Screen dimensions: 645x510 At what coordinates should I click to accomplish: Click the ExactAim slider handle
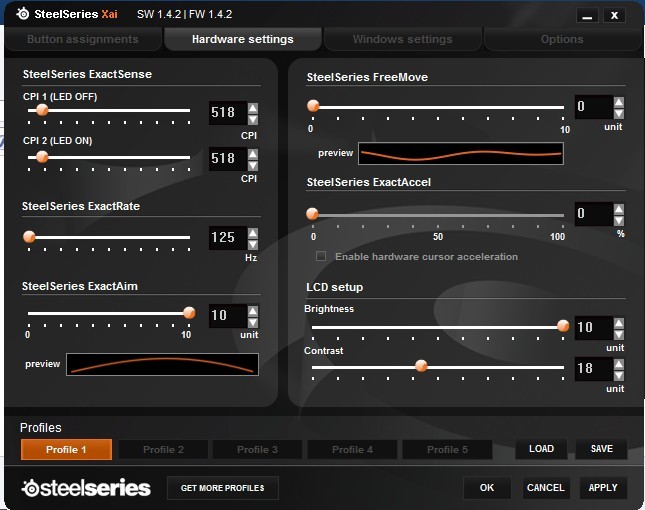pyautogui.click(x=189, y=313)
